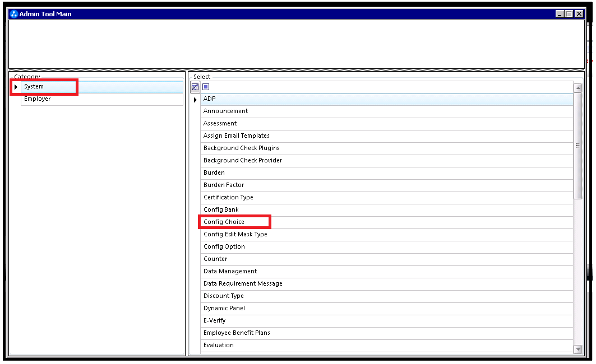Screen dimensions: 596x364
Task: Select Background Check Provider
Action: 386,161
